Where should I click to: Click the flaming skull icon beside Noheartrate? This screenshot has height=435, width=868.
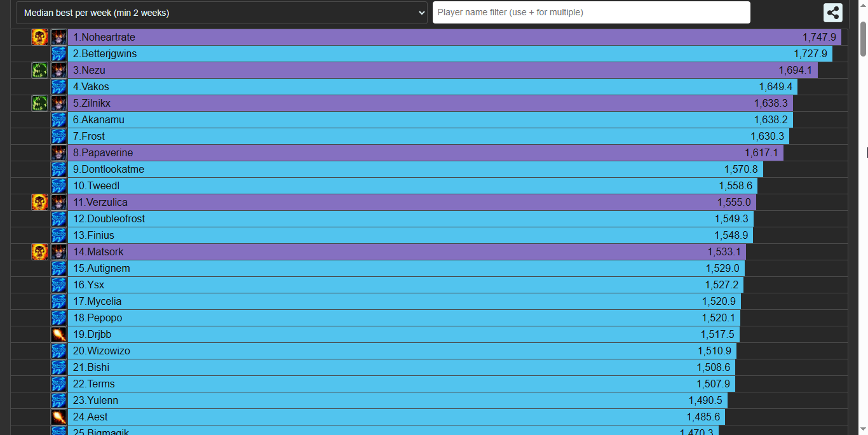click(39, 37)
